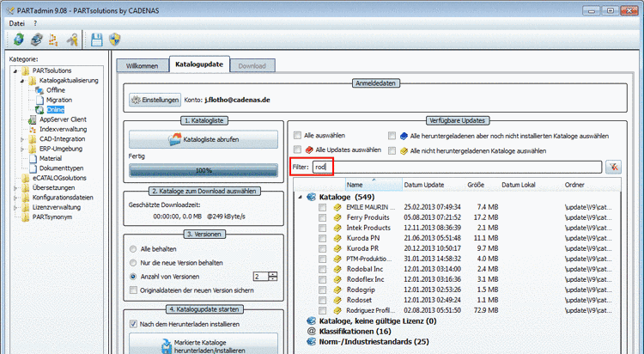
Task: Select Nur die neue Version behalten option
Action: point(133,263)
